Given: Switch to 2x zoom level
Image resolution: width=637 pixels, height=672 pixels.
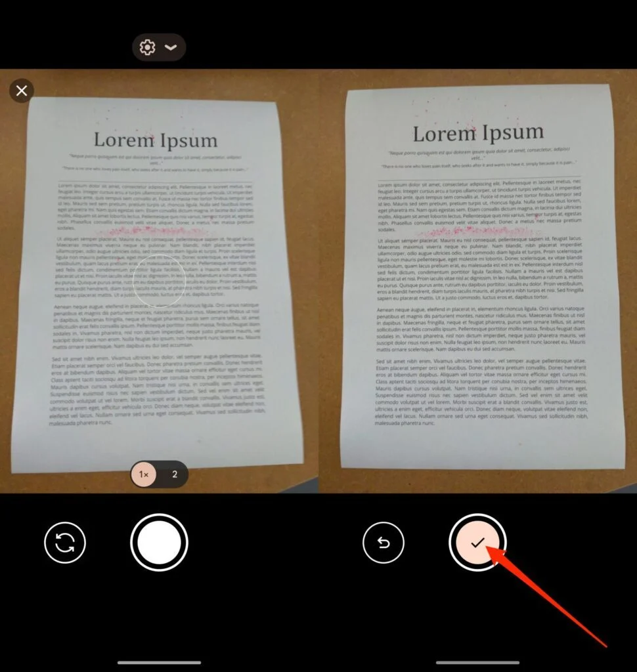Looking at the screenshot, I should point(175,474).
